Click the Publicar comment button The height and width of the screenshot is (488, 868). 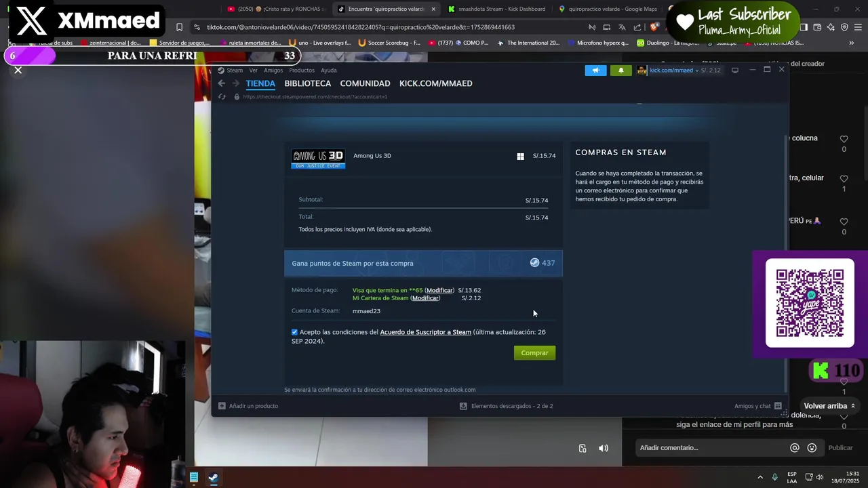[x=840, y=447]
